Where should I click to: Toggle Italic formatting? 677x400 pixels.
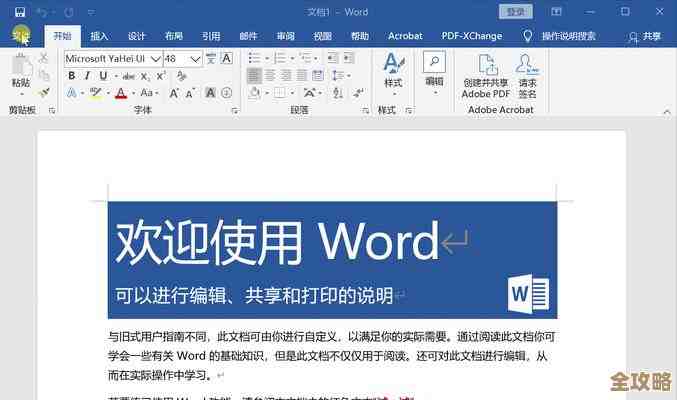click(x=87, y=76)
